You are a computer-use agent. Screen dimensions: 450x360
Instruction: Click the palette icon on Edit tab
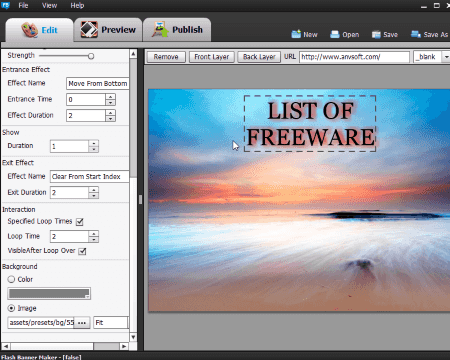pos(29,30)
